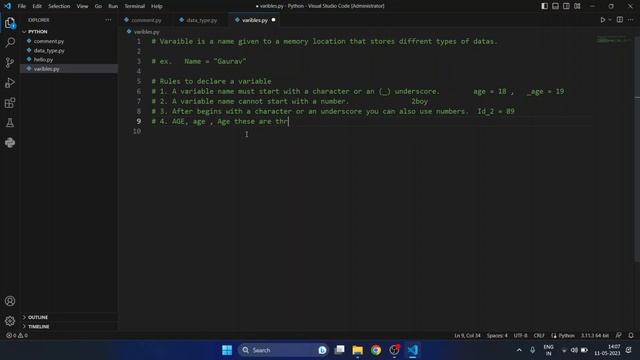Open the Accounts icon
The image size is (640, 360).
10,301
